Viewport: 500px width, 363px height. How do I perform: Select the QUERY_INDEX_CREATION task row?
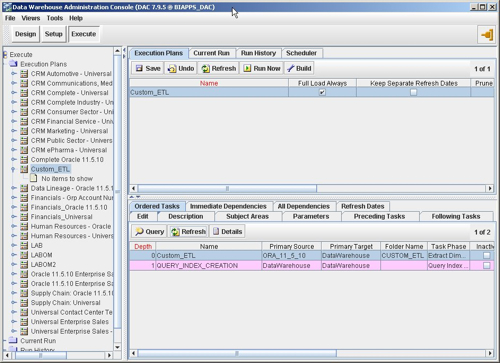click(x=312, y=266)
